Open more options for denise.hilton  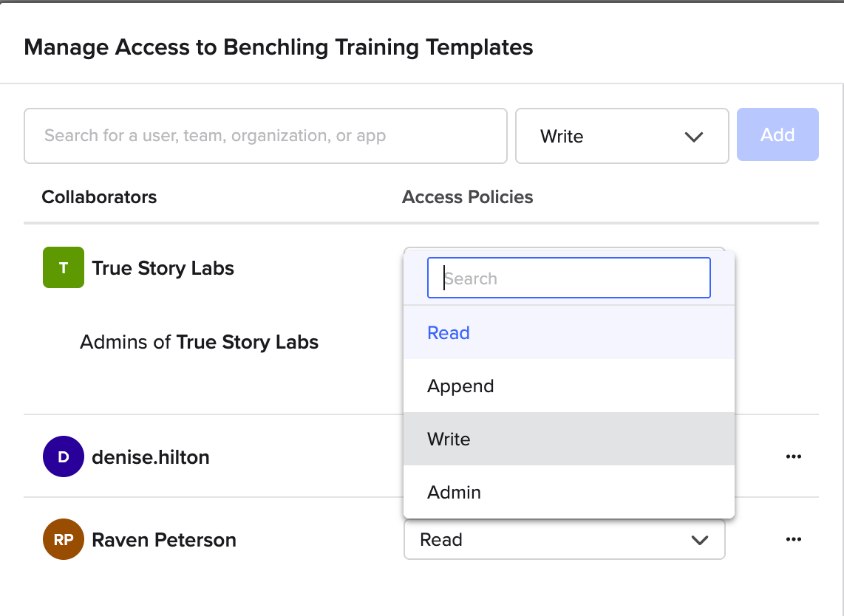[x=793, y=456]
